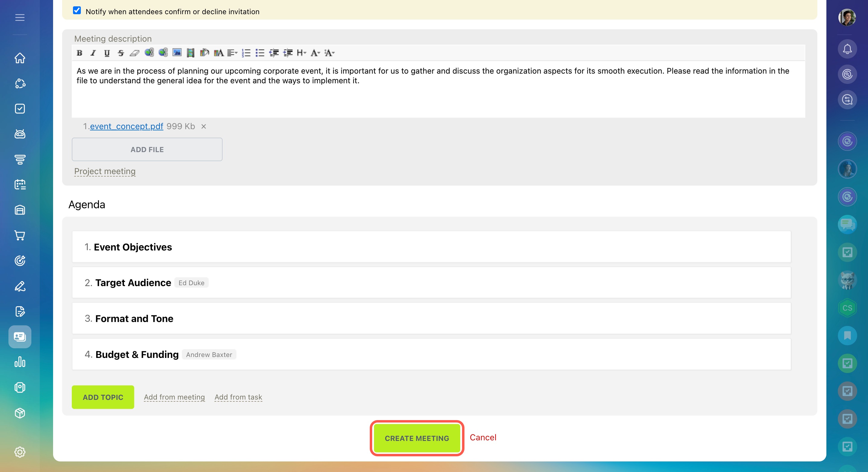Click the eraser remove-formatting icon
Viewport: 868px width, 472px height.
tap(135, 53)
